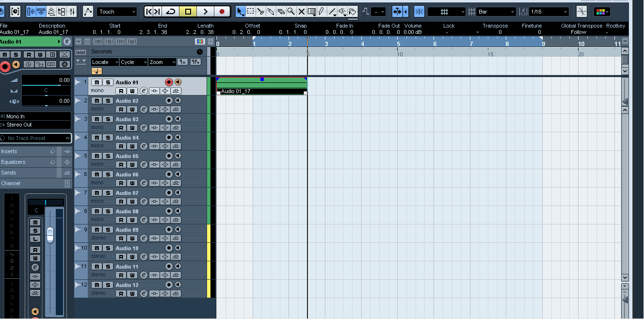Choose the Glue tube tool

click(271, 12)
